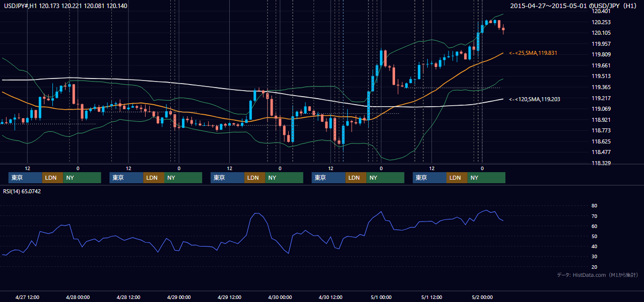Click price level 119.069 on axis

(x=601, y=109)
